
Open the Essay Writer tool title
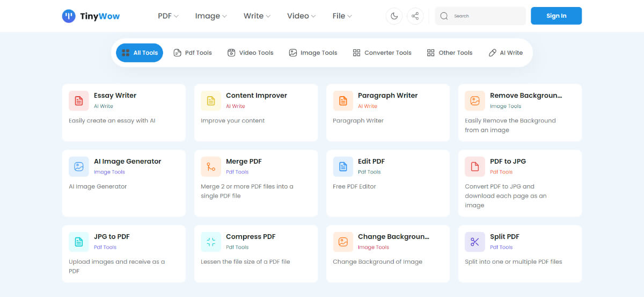tap(115, 96)
